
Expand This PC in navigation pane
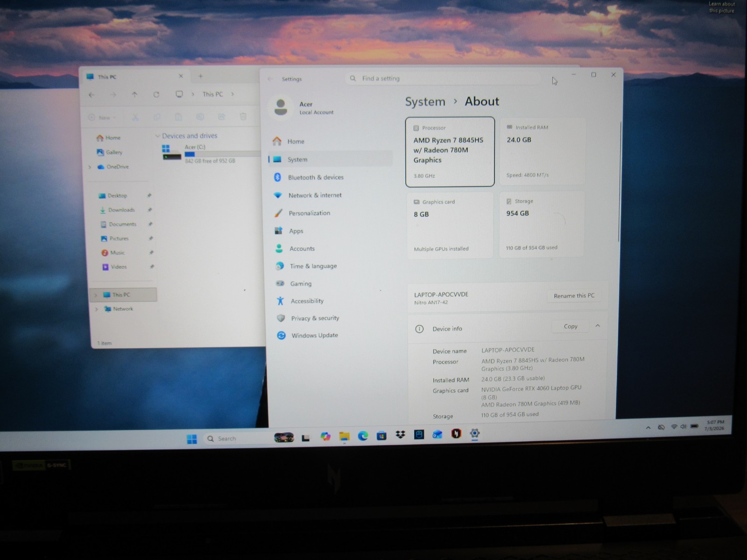96,295
